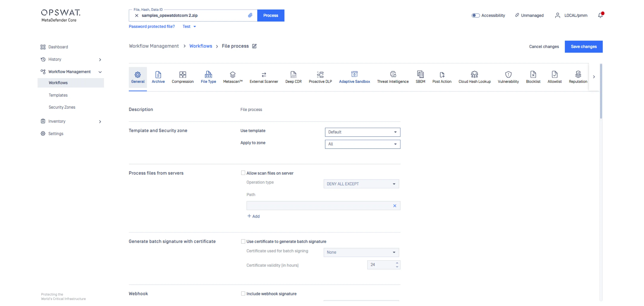Click the paperclip attach file icon

pyautogui.click(x=250, y=15)
